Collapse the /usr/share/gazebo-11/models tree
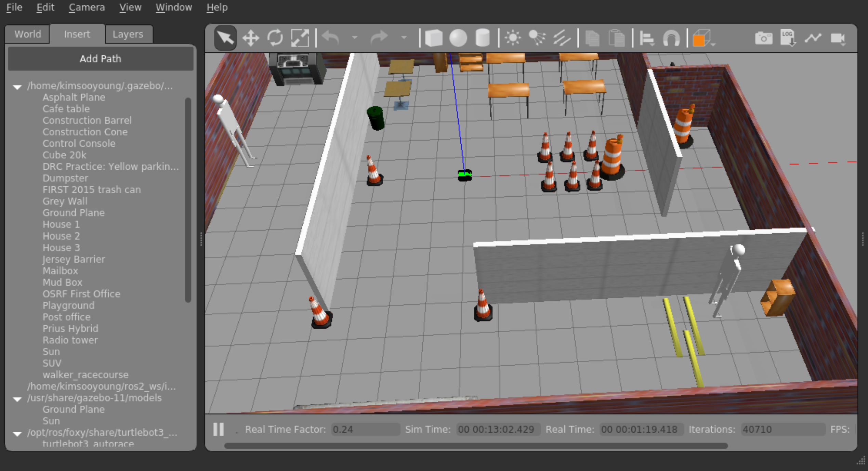The image size is (868, 471). (x=17, y=399)
